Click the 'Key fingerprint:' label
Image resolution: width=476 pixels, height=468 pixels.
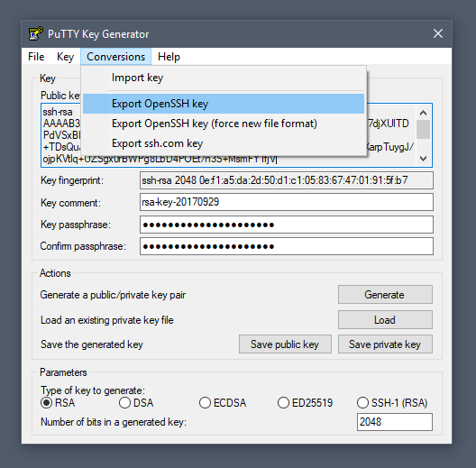(72, 180)
